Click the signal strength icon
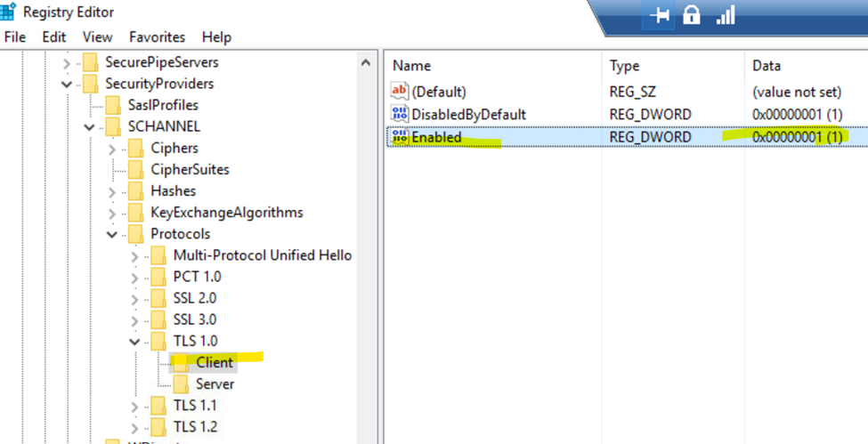This screenshot has height=444, width=868. 726,15
